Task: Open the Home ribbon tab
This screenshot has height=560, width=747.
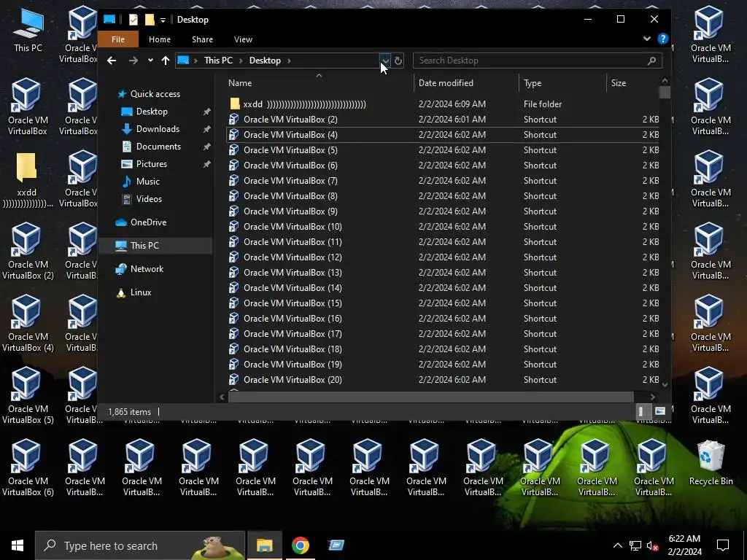Action: pos(160,39)
